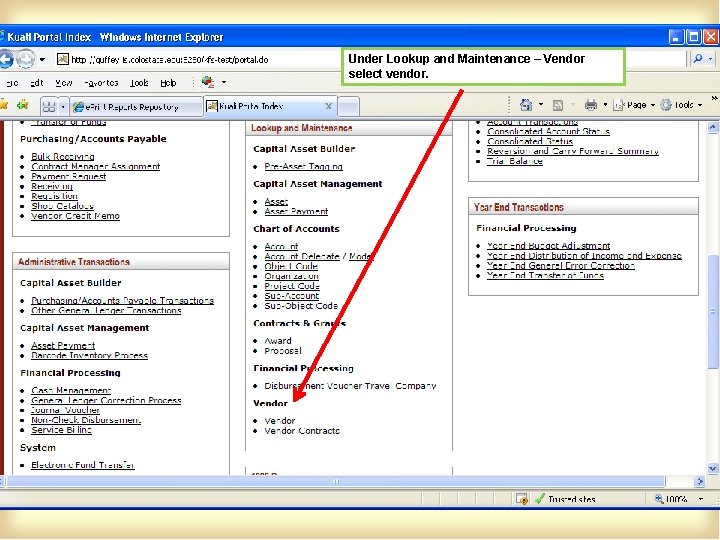Open the Contract Manager Assignment link

click(96, 167)
